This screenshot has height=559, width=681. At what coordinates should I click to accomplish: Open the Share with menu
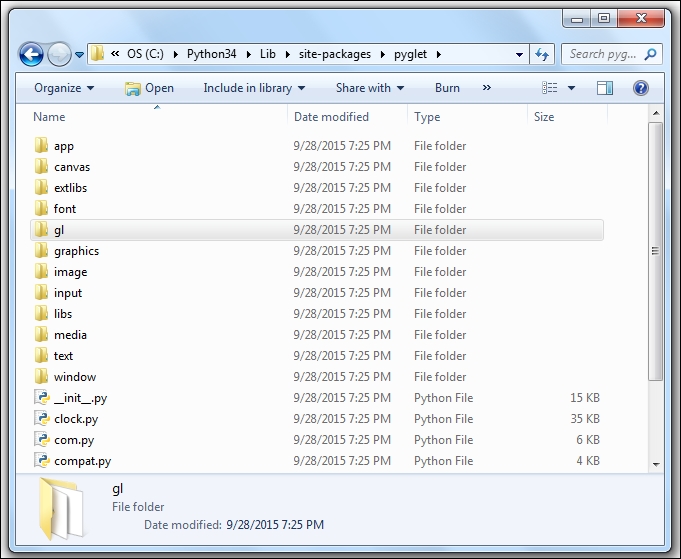tap(370, 88)
